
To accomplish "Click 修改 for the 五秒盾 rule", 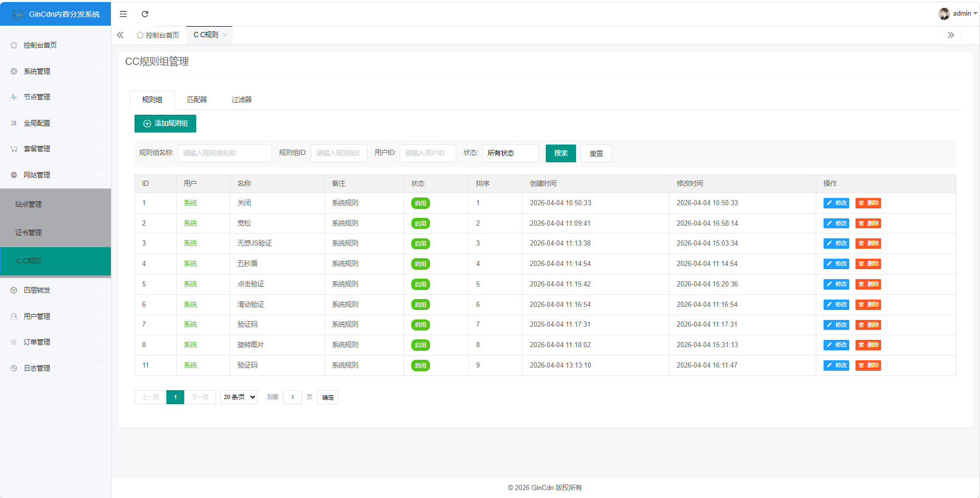I will point(836,264).
